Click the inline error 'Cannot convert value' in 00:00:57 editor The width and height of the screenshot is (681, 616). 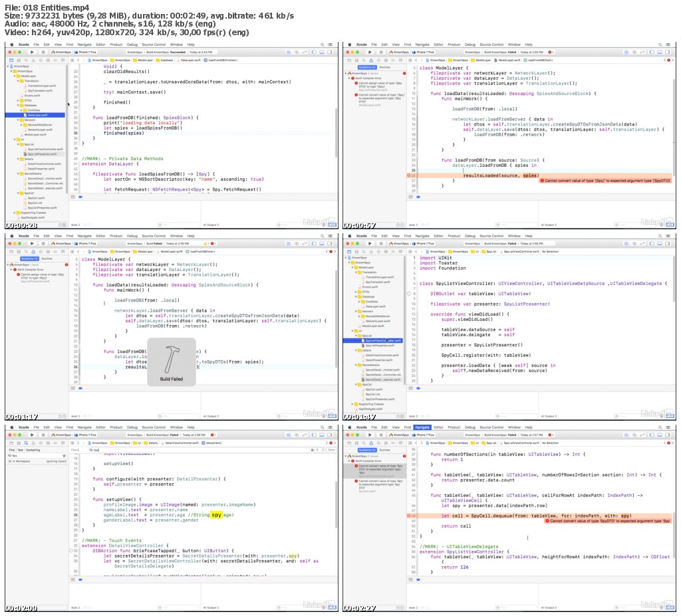coord(605,181)
